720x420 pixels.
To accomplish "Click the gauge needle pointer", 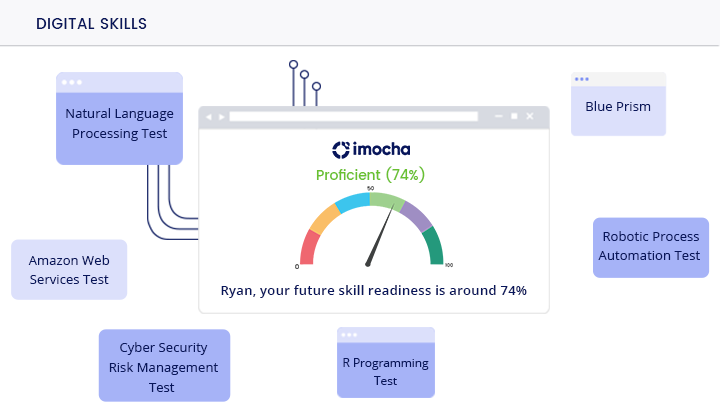I will [379, 236].
